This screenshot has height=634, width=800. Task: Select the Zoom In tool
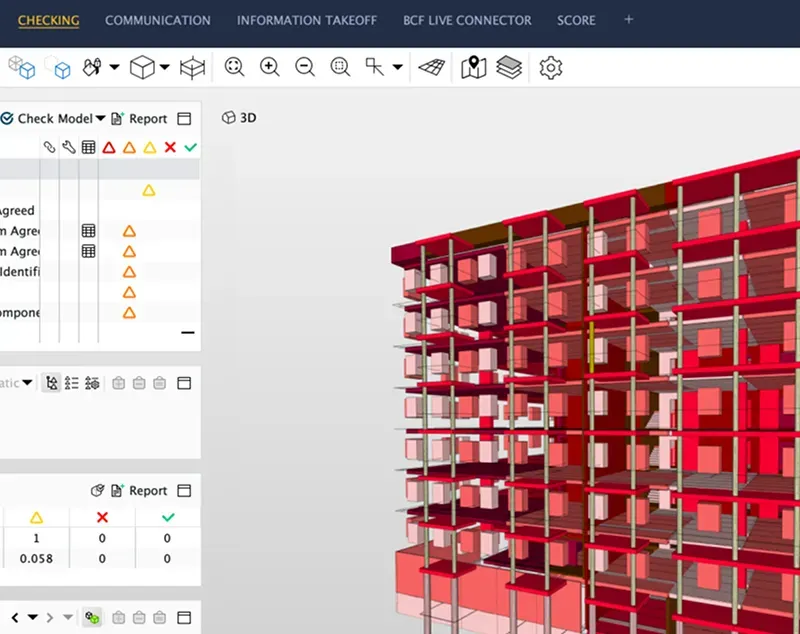coord(268,67)
